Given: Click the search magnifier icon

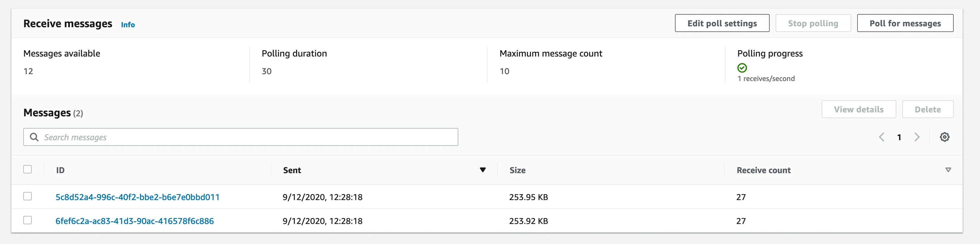Looking at the screenshot, I should [34, 137].
